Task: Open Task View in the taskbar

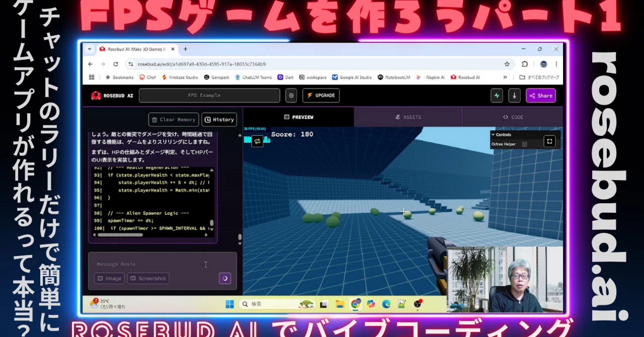Action: point(324,304)
